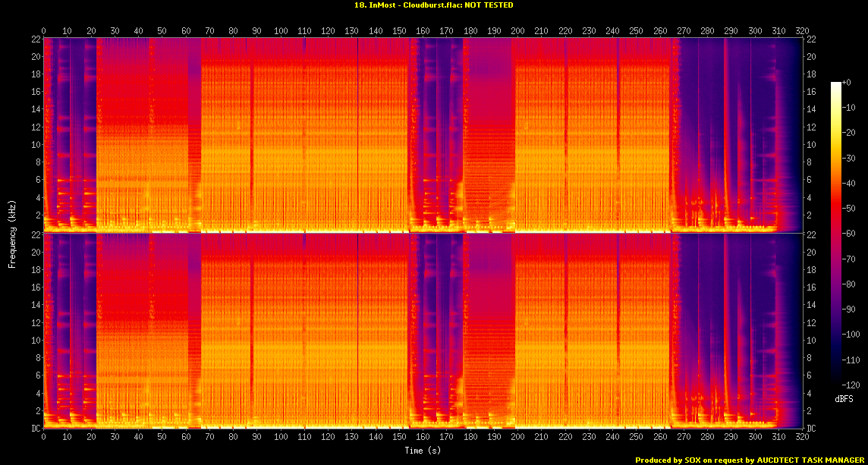This screenshot has height=465, width=868.
Task: Click the 150 second marker on bottom time axis
Action: coord(399,437)
